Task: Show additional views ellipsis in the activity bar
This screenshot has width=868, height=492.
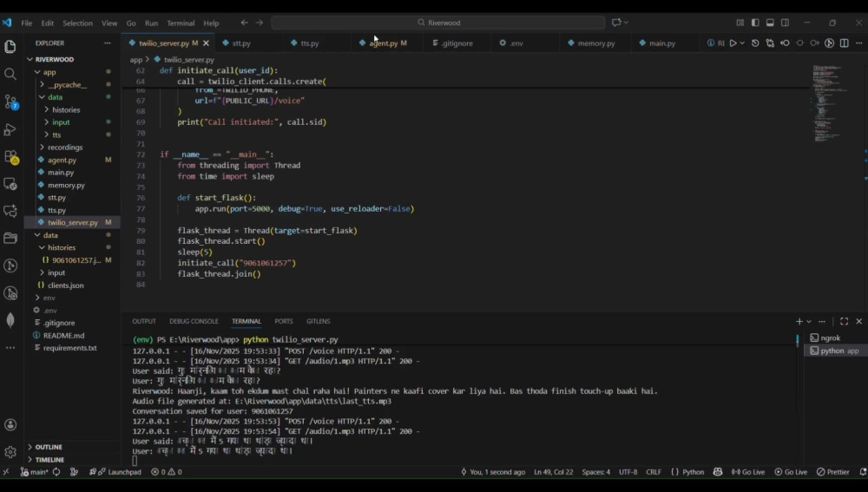Action: tap(10, 348)
